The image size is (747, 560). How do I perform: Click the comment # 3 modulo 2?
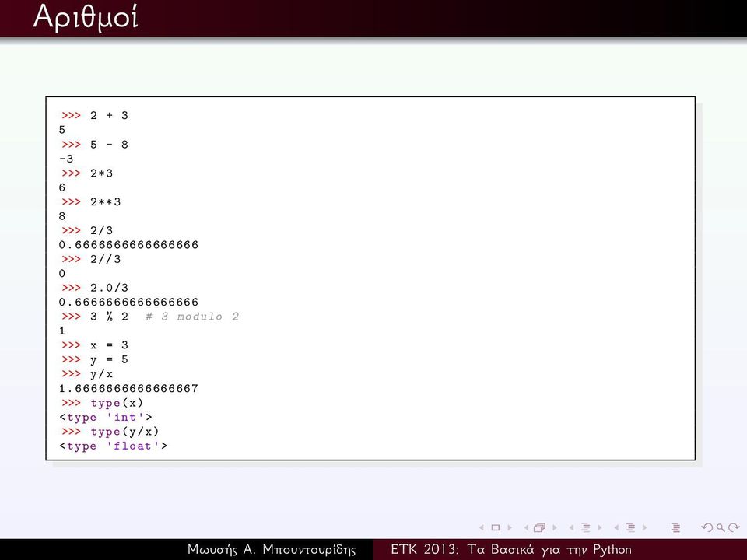pos(192,317)
